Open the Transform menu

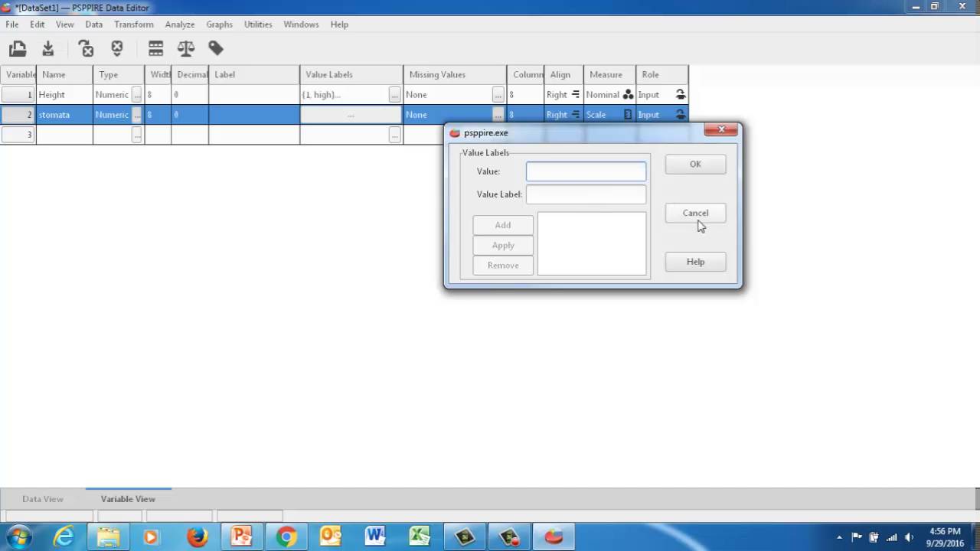(134, 24)
